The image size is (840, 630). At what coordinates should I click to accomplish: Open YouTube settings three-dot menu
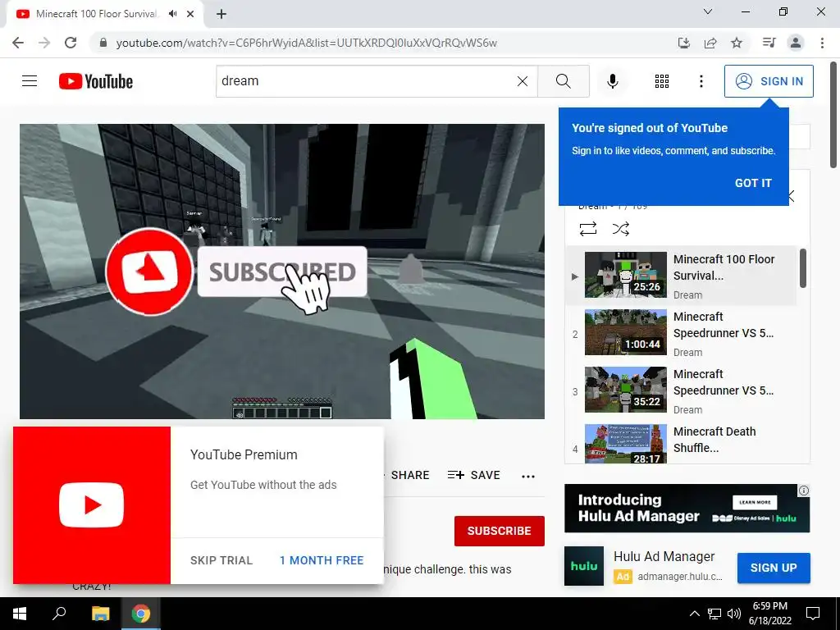701,81
